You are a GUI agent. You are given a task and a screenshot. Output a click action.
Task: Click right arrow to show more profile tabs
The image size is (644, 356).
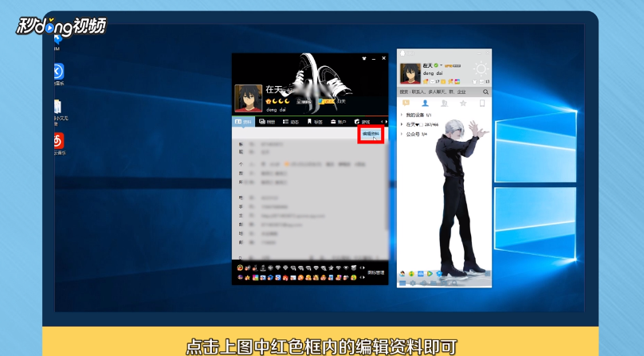tap(387, 122)
